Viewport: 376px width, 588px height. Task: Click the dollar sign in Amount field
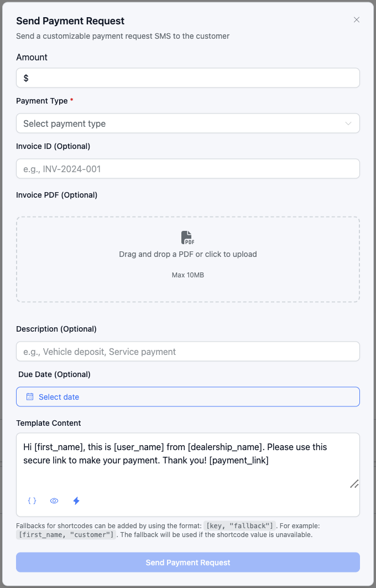click(x=26, y=78)
